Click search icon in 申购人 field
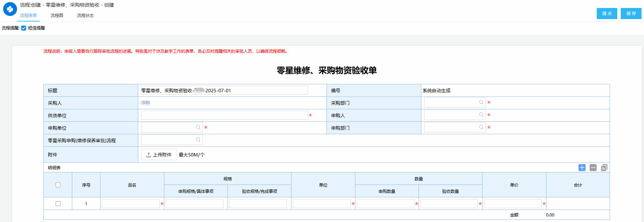The width and height of the screenshot is (644, 222). 481,115
